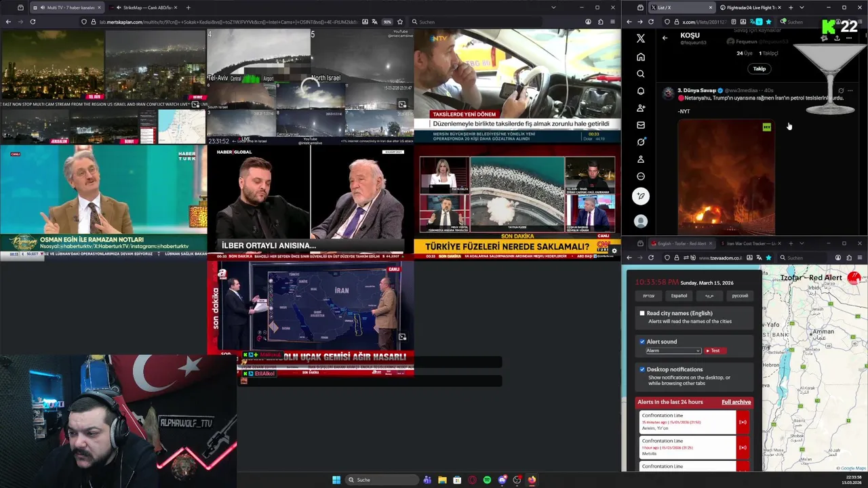868x488 pixels.
Task: Click the alert sound icon for Metulla
Action: 743,447
